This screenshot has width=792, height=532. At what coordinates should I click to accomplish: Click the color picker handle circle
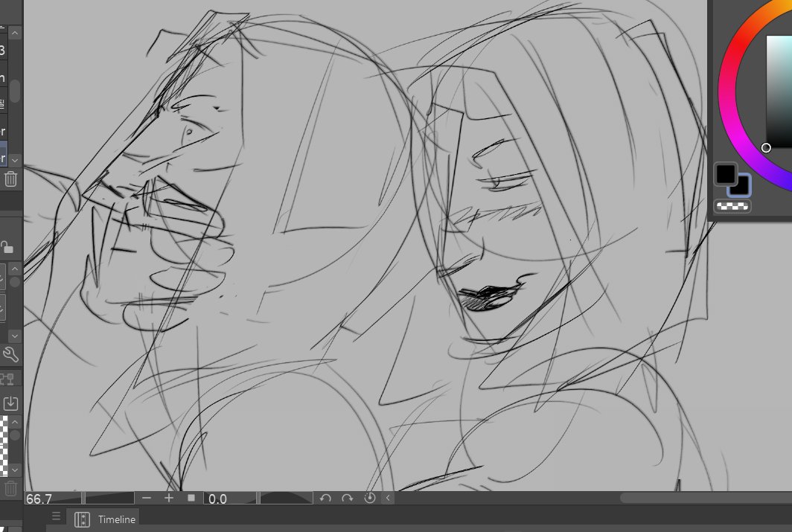766,147
